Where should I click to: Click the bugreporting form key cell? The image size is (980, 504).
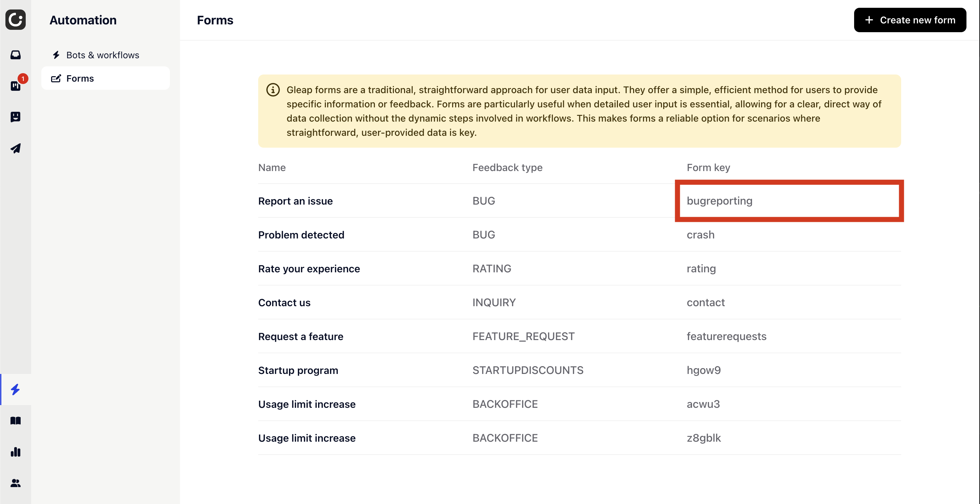719,201
